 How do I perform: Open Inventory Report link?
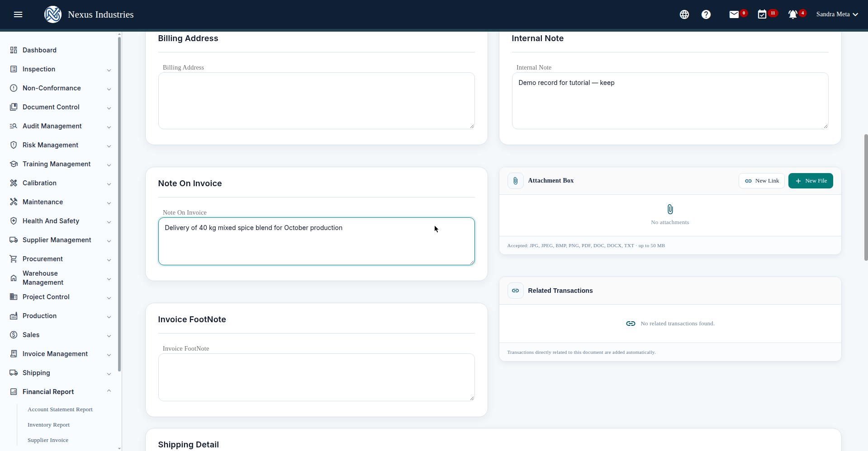tap(48, 425)
